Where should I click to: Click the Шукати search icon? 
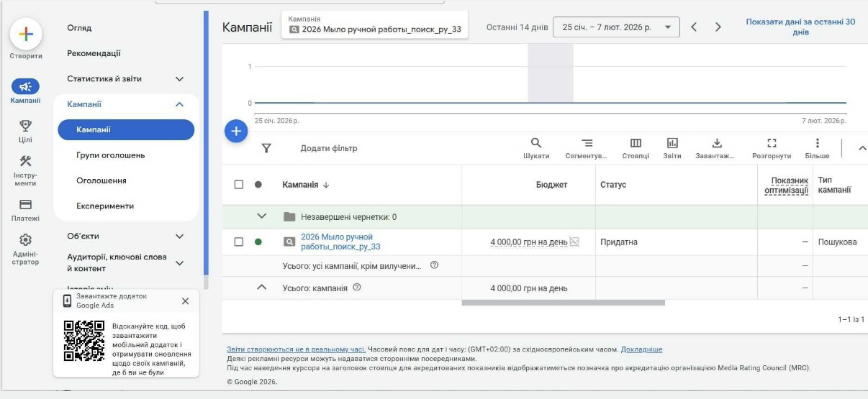[536, 142]
